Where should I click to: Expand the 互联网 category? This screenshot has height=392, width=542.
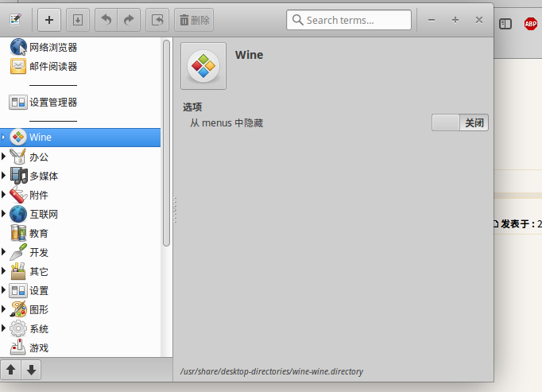coord(3,213)
